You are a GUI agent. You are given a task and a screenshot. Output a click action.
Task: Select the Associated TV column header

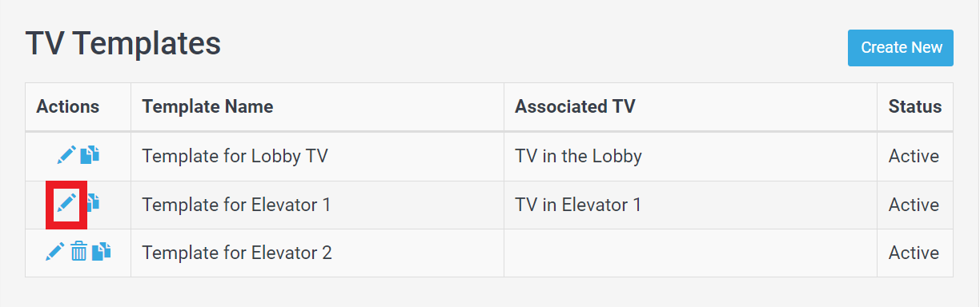pyautogui.click(x=575, y=106)
